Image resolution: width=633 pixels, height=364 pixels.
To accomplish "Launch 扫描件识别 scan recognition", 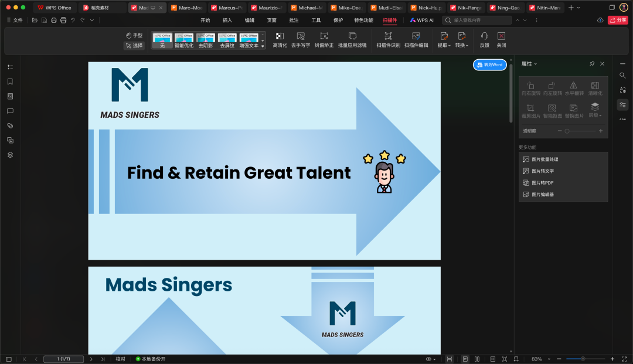I will pyautogui.click(x=389, y=40).
